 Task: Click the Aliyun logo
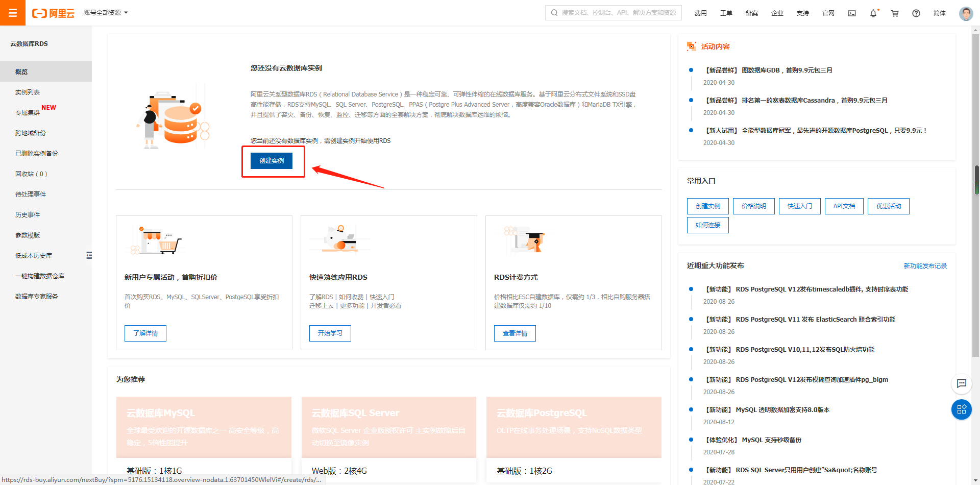point(53,13)
